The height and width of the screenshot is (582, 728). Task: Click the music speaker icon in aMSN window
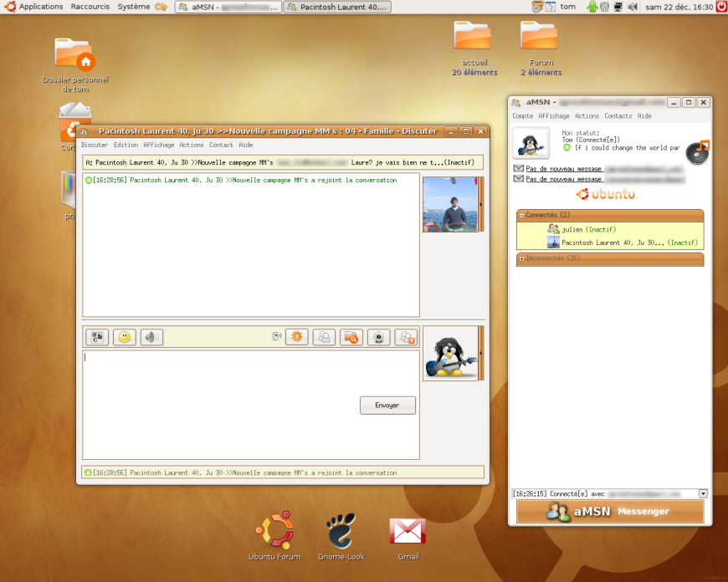(698, 151)
